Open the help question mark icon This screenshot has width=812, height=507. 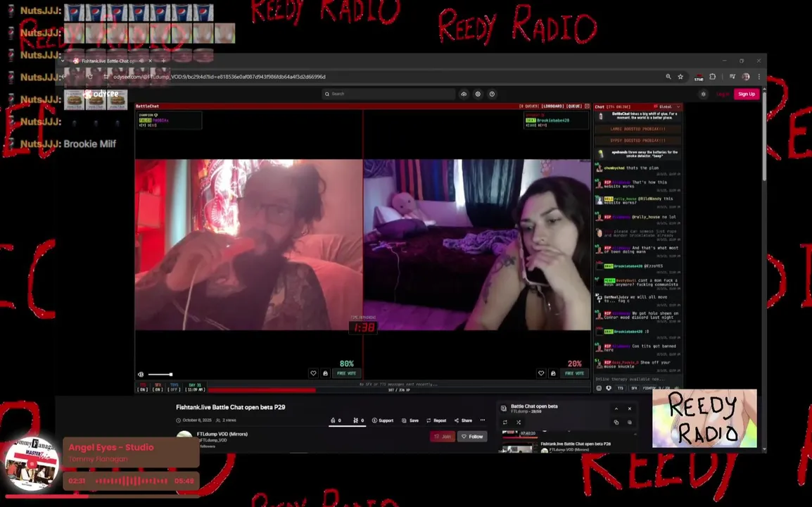pyautogui.click(x=492, y=94)
